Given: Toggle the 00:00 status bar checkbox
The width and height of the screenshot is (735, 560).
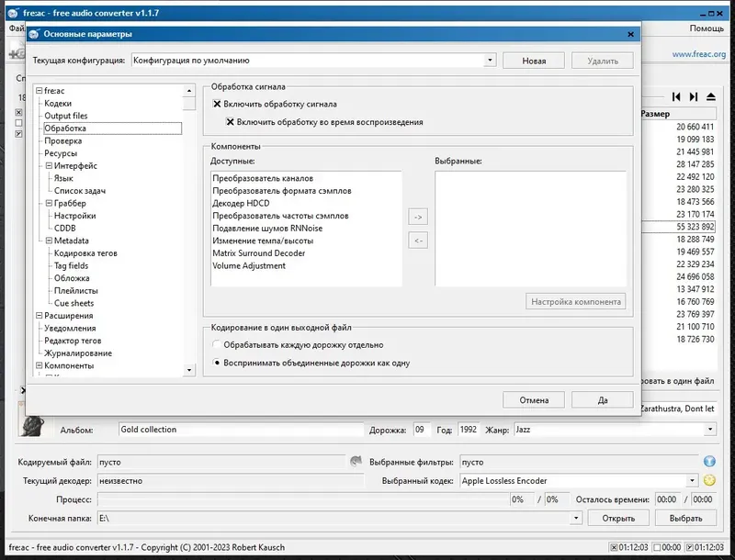Looking at the screenshot, I should point(657,547).
